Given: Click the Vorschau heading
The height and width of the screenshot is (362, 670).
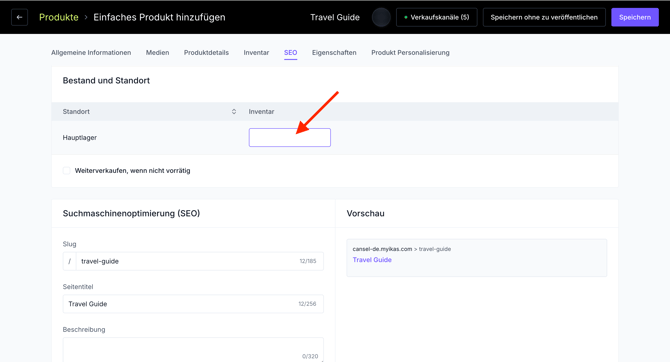Looking at the screenshot, I should pyautogui.click(x=365, y=213).
